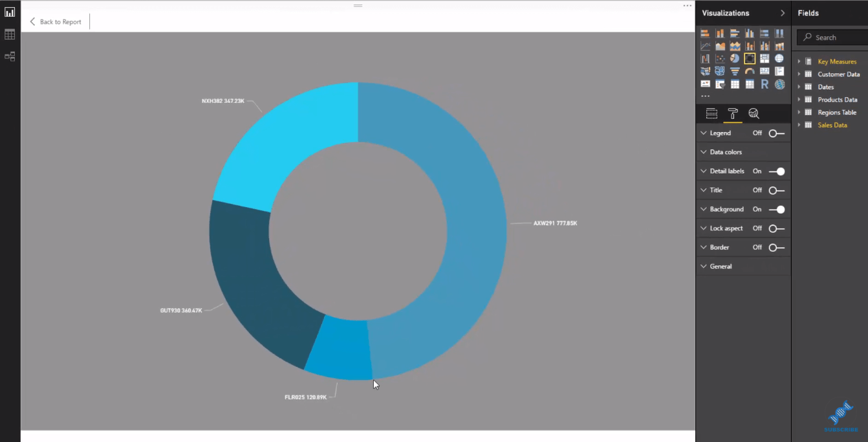The height and width of the screenshot is (442, 868).
Task: Select the Stacked bar chart visualization
Action: coord(705,33)
